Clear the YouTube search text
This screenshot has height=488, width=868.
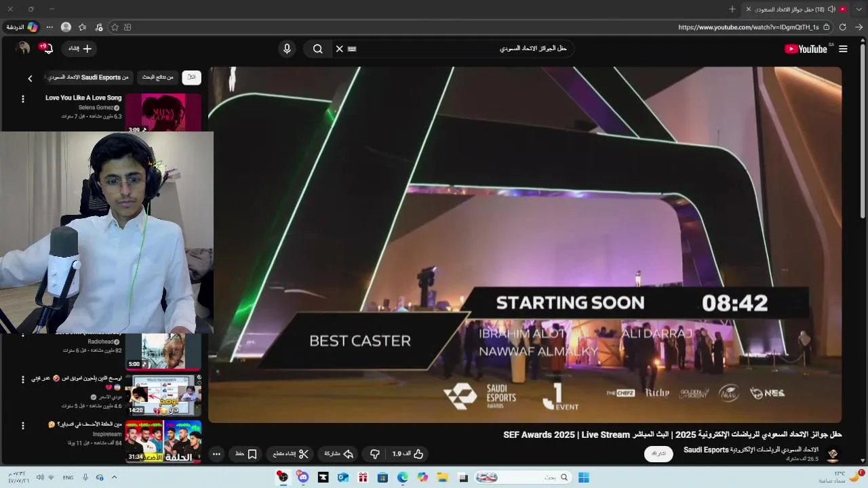(x=339, y=49)
